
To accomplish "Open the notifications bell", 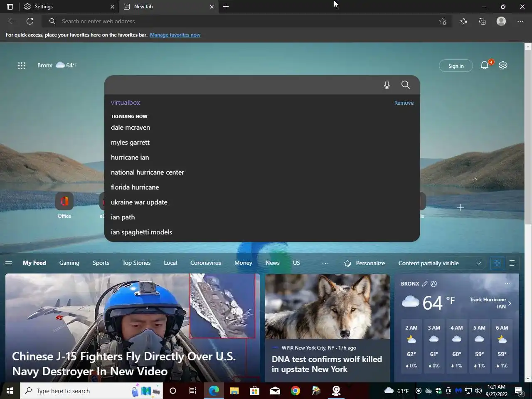I will click(485, 65).
